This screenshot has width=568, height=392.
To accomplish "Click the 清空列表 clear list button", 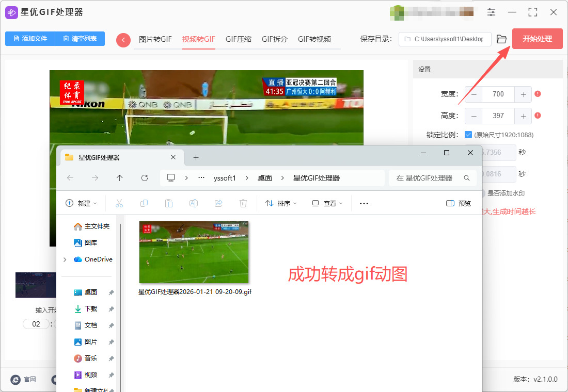I will [x=80, y=39].
